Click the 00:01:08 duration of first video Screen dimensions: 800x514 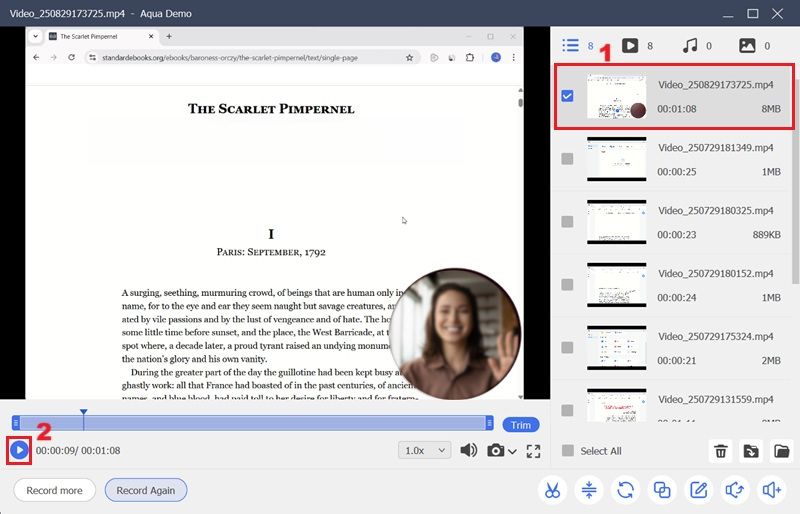click(x=677, y=109)
